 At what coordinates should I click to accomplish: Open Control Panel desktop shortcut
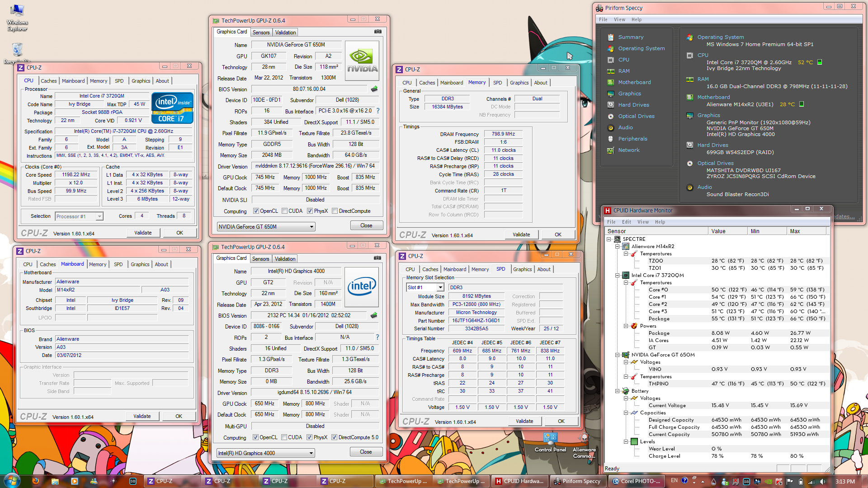[550, 442]
